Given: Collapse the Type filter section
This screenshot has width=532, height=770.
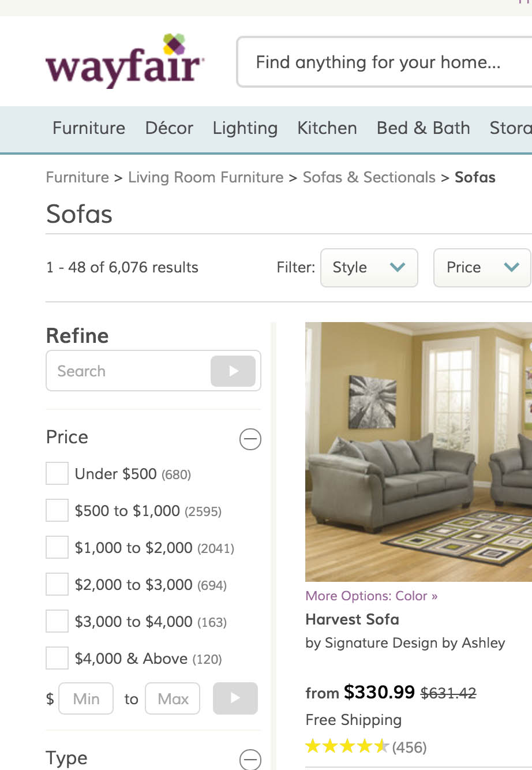Looking at the screenshot, I should click(250, 759).
